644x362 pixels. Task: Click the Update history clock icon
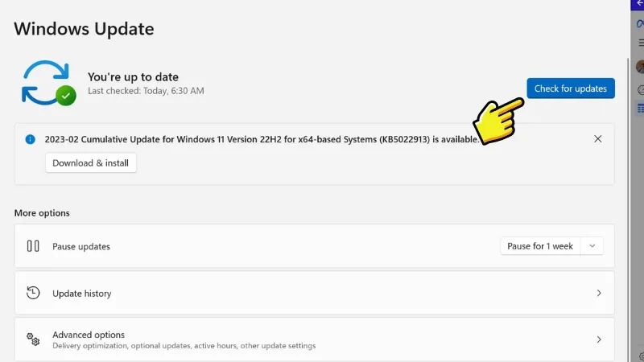33,293
